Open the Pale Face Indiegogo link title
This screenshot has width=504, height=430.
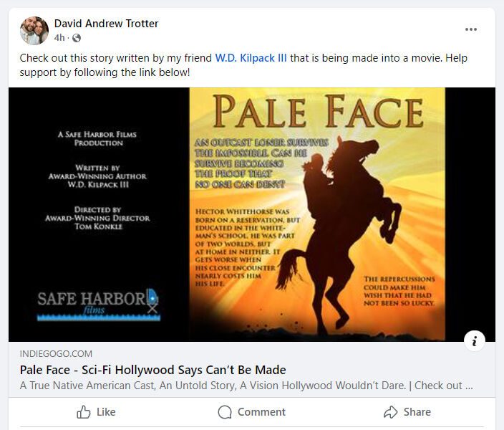tap(152, 370)
